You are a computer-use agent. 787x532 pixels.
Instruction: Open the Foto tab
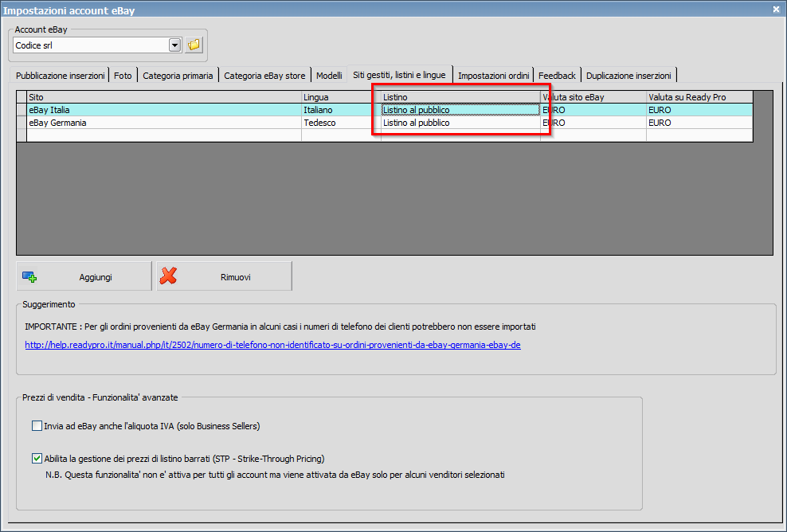(x=123, y=76)
